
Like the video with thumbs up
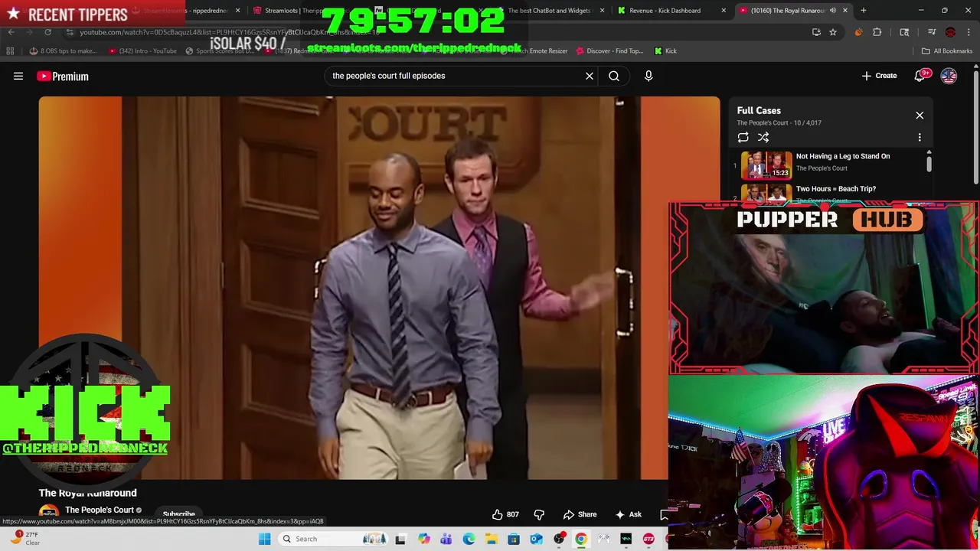(505, 514)
